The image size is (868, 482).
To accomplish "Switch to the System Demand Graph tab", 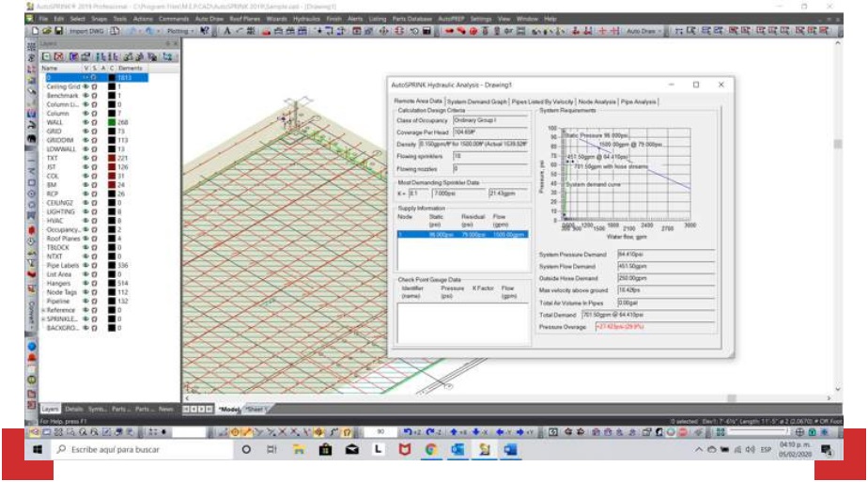I will coord(476,101).
